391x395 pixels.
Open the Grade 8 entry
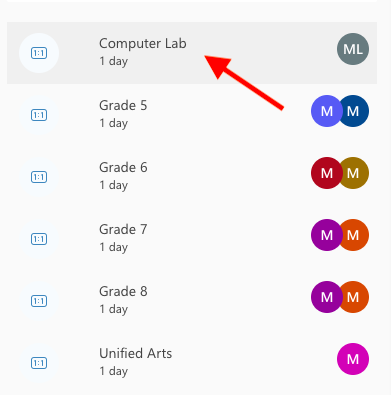[x=192, y=301]
